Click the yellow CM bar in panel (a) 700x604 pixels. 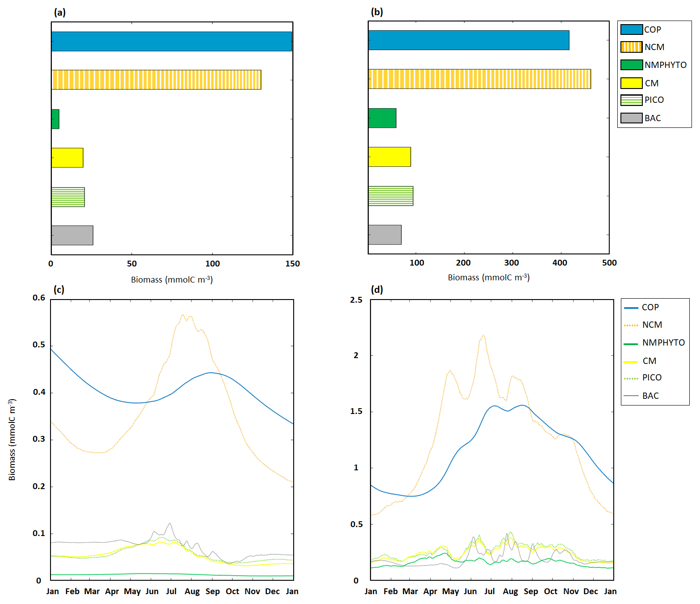coord(67,157)
